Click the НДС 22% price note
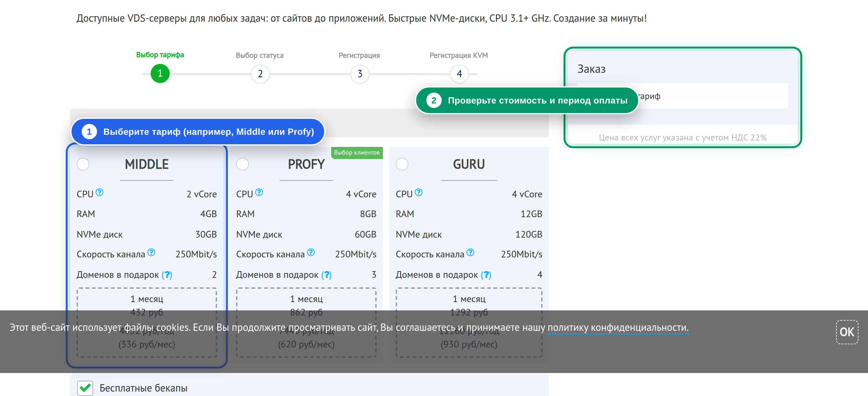This screenshot has width=868, height=396. (x=683, y=138)
